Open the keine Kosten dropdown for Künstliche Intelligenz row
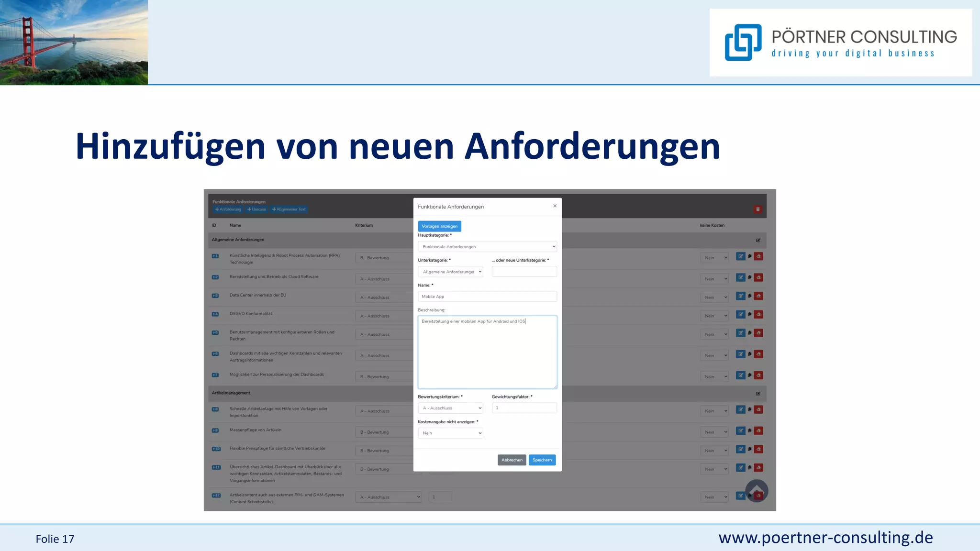This screenshot has height=551, width=980. coord(714,258)
